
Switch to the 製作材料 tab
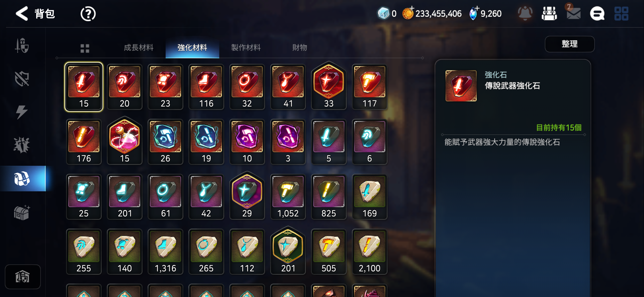(246, 47)
